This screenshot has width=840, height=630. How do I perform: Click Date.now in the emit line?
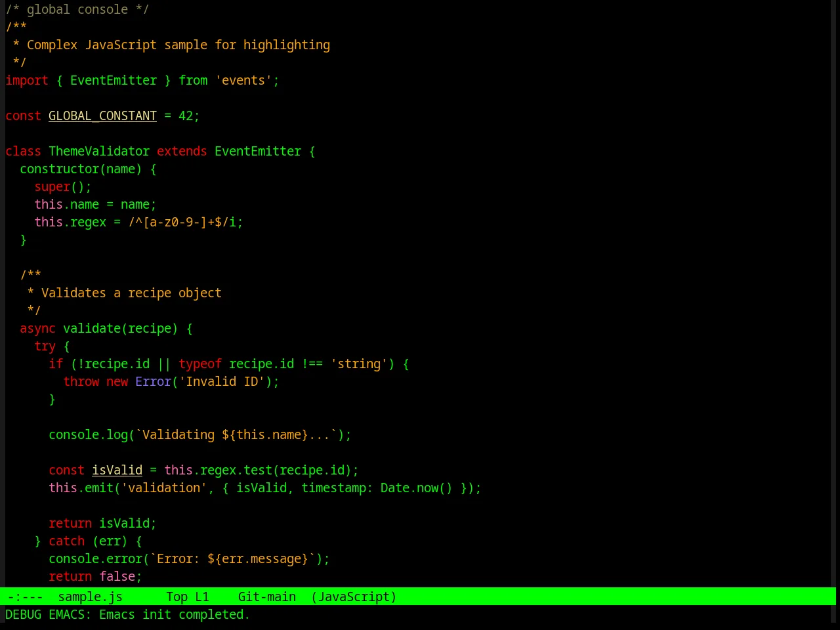409,488
